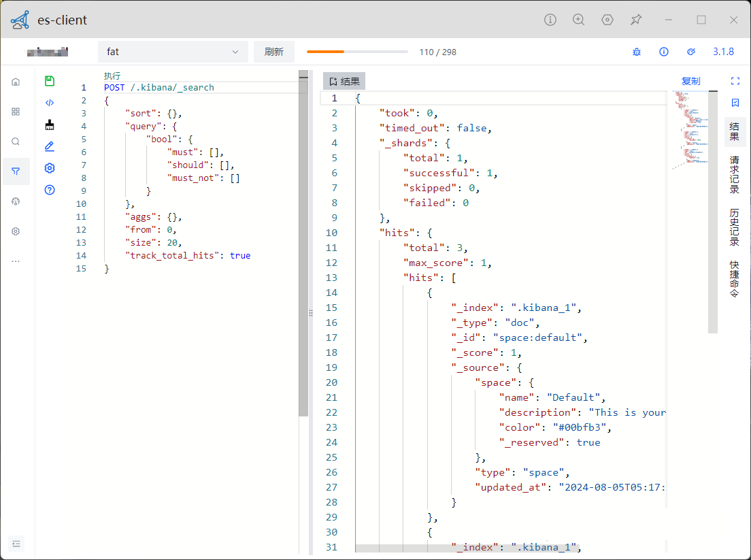751x560 pixels.
Task: Click the result code minimap preview
Action: pyautogui.click(x=690, y=129)
